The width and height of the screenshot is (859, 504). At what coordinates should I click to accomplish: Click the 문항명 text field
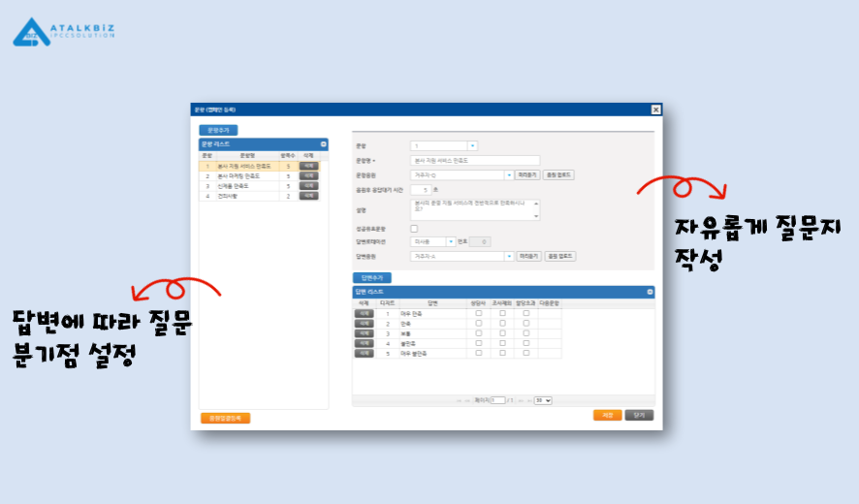click(475, 160)
